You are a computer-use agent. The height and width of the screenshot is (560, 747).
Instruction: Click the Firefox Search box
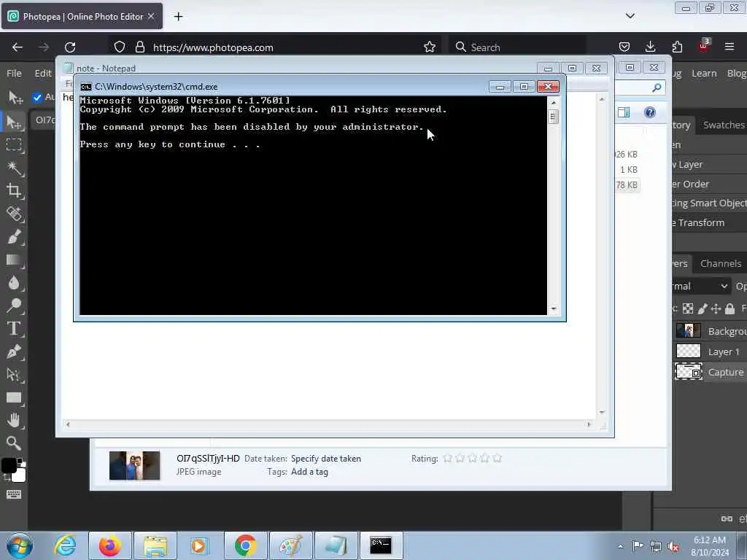coord(517,47)
